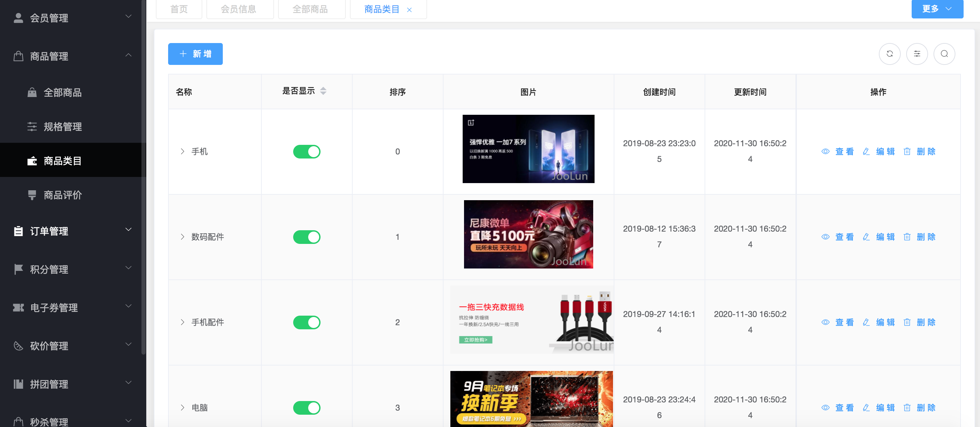Toggle off display switch for 手机
Image resolution: width=980 pixels, height=427 pixels.
point(307,152)
